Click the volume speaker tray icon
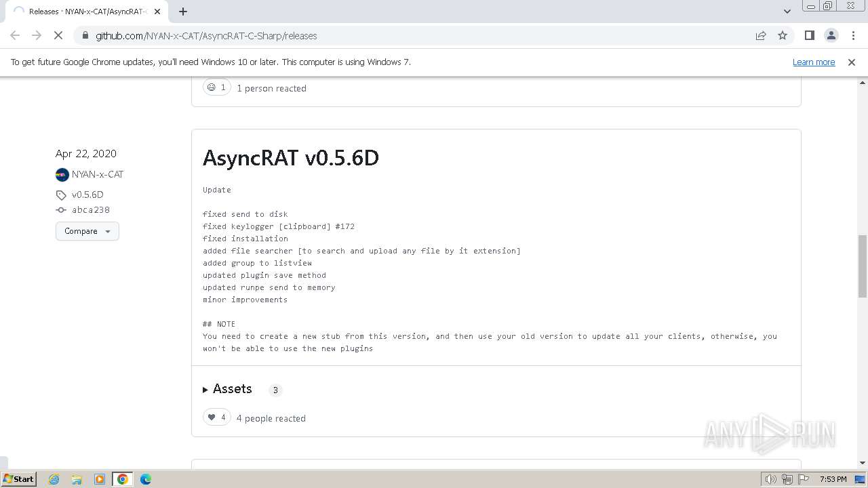 click(x=771, y=479)
